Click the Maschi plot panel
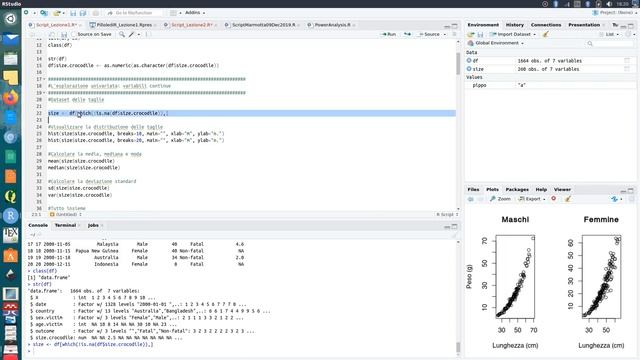This screenshot has width=640, height=360. (x=515, y=277)
